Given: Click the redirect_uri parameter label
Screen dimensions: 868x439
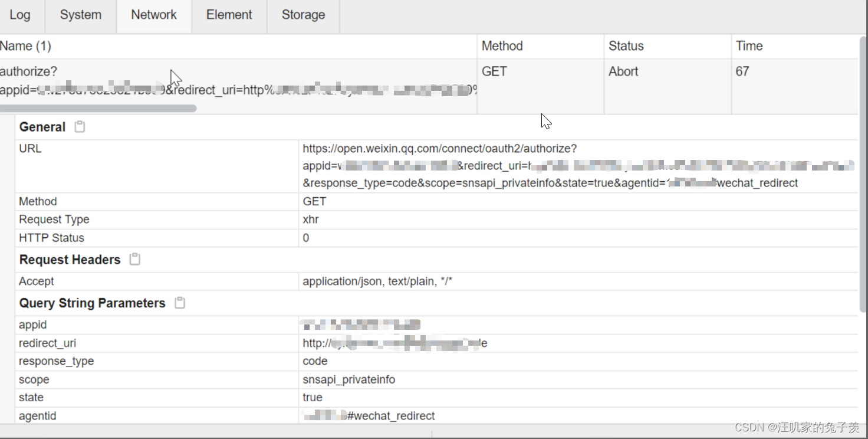Looking at the screenshot, I should [x=47, y=343].
